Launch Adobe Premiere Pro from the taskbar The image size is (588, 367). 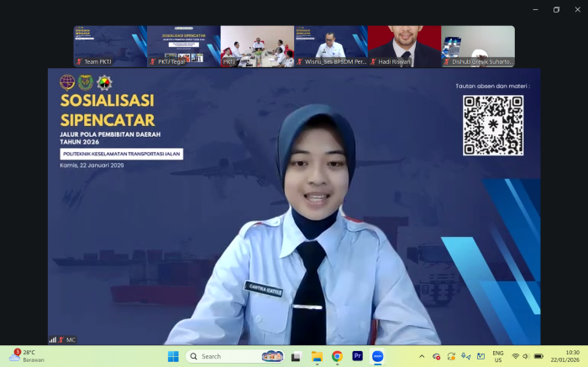coord(357,356)
